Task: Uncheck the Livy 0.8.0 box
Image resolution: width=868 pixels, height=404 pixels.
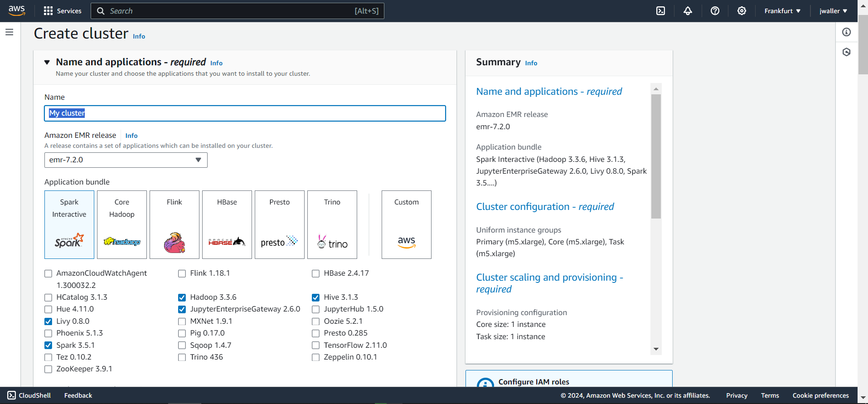Action: tap(48, 321)
